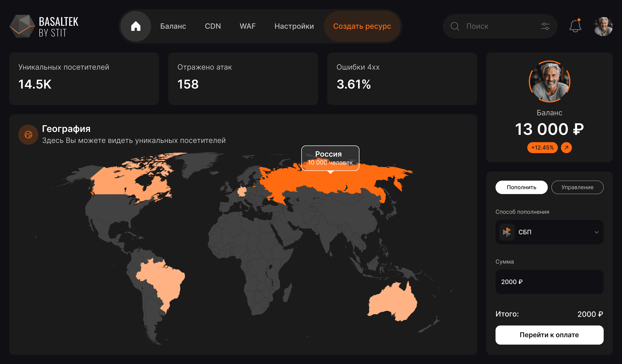Click the Сумма amount input field
The image size is (622, 364).
pyautogui.click(x=549, y=282)
